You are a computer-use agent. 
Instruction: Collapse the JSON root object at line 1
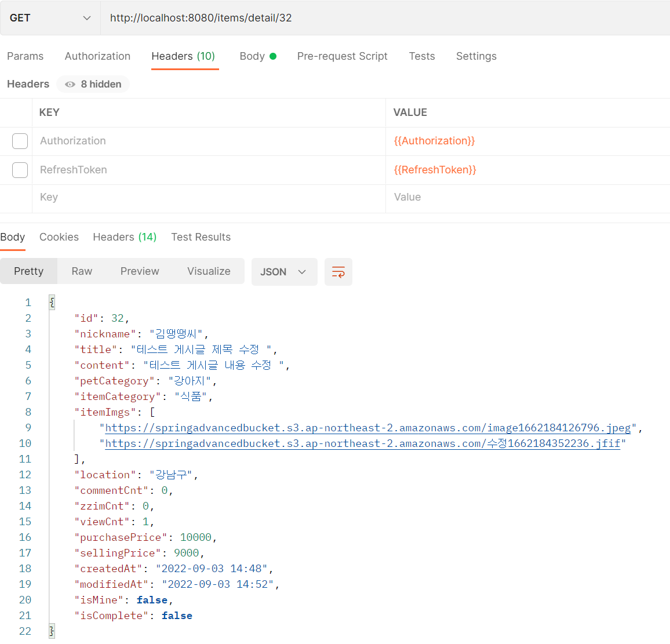tap(52, 303)
